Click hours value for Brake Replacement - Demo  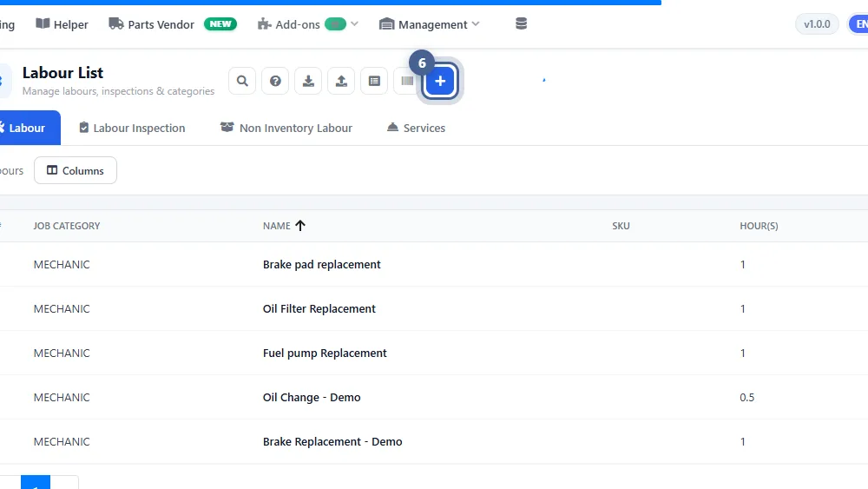coord(743,442)
